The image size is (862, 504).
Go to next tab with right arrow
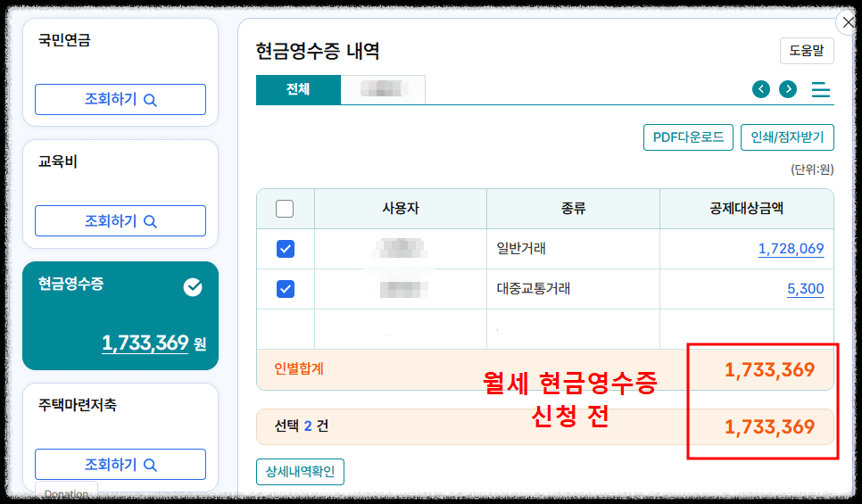pos(788,89)
